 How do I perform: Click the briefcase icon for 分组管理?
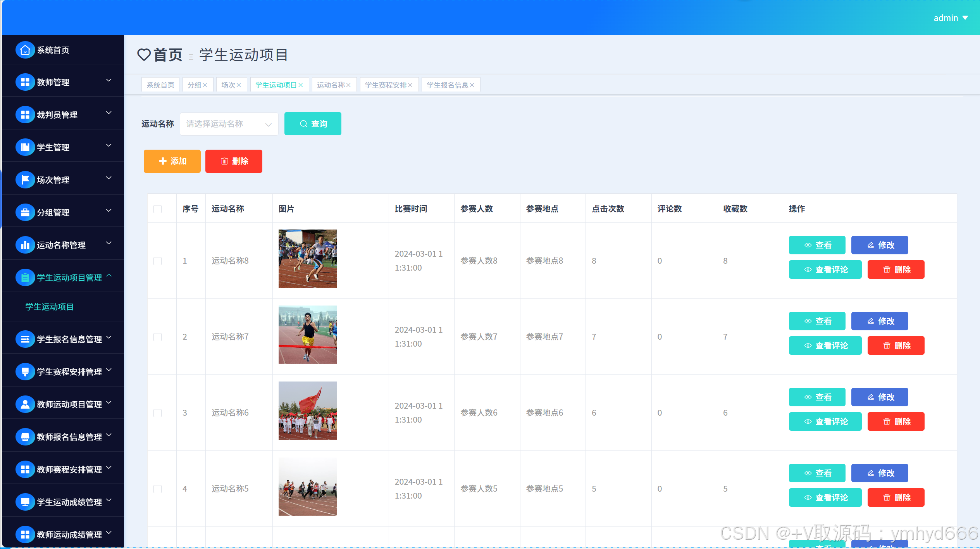pos(25,212)
